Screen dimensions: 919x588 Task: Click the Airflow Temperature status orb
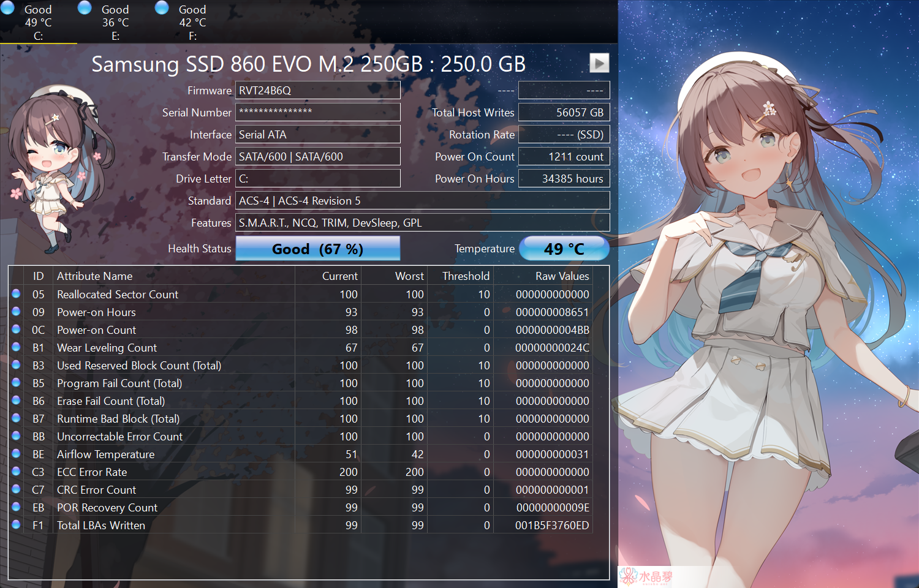coord(17,453)
